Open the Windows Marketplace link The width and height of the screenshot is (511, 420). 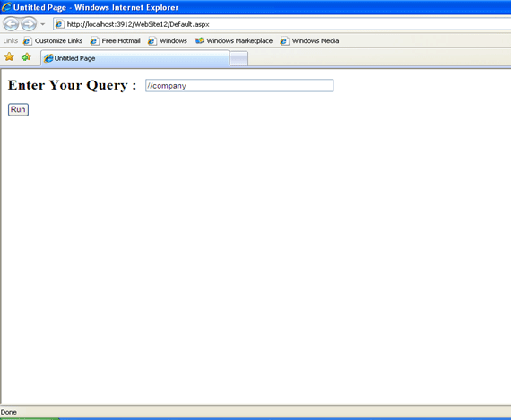coord(239,40)
